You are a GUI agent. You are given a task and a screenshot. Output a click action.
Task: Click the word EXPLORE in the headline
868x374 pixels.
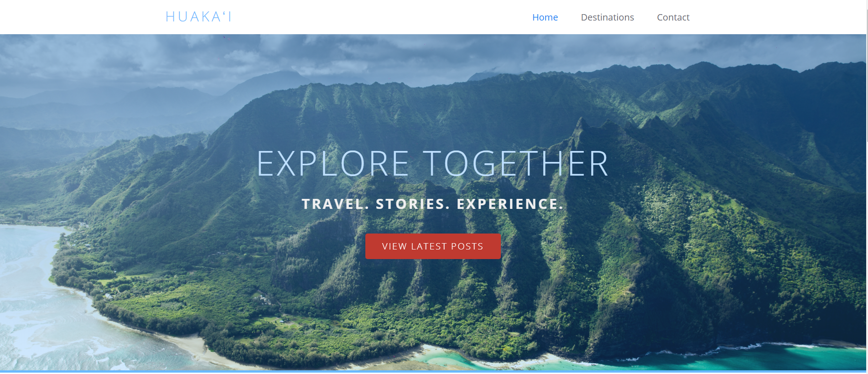(x=333, y=164)
